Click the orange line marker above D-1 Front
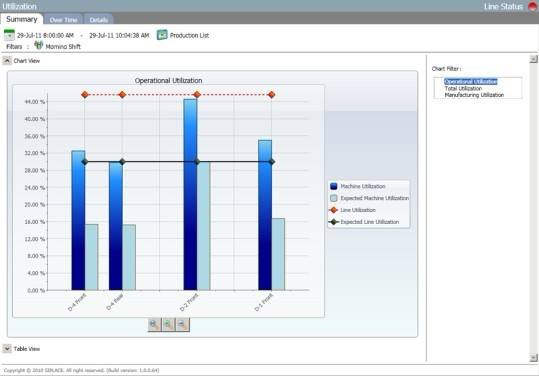 [x=271, y=95]
